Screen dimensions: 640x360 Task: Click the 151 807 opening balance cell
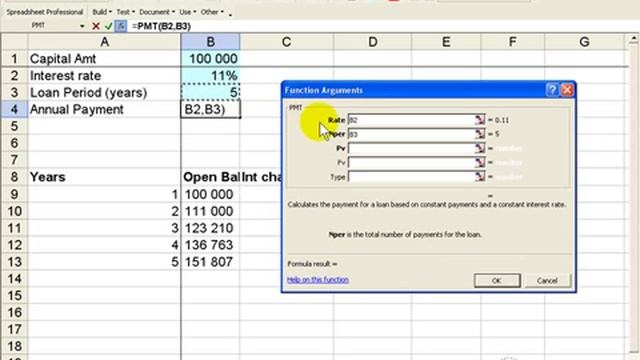tap(211, 262)
